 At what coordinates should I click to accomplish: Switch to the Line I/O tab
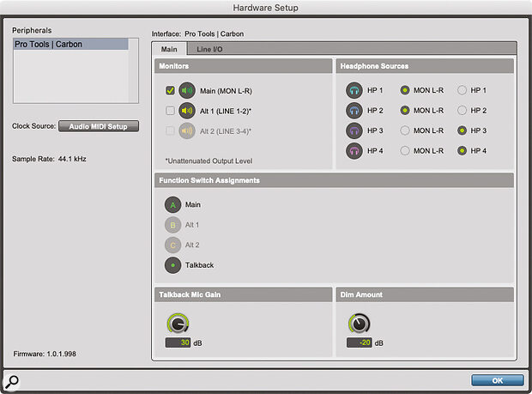tap(209, 49)
